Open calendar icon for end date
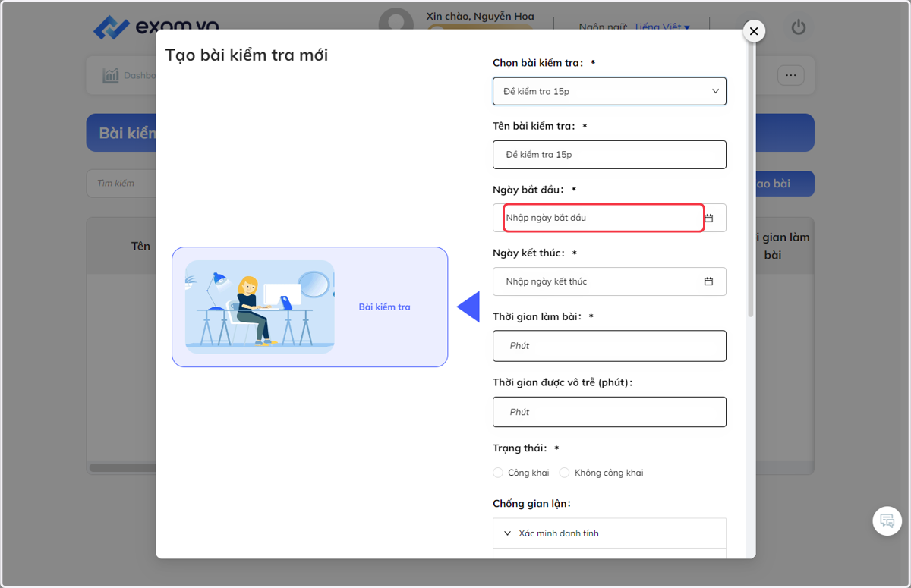 (709, 281)
